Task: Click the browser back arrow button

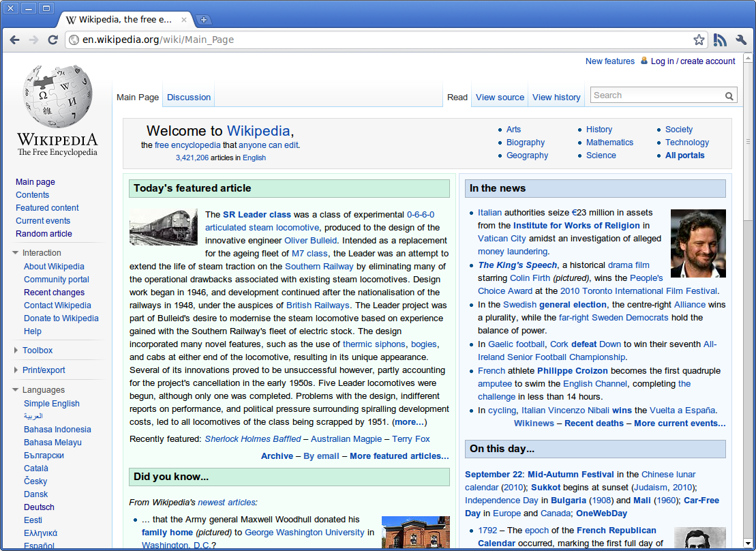Action: [x=15, y=40]
